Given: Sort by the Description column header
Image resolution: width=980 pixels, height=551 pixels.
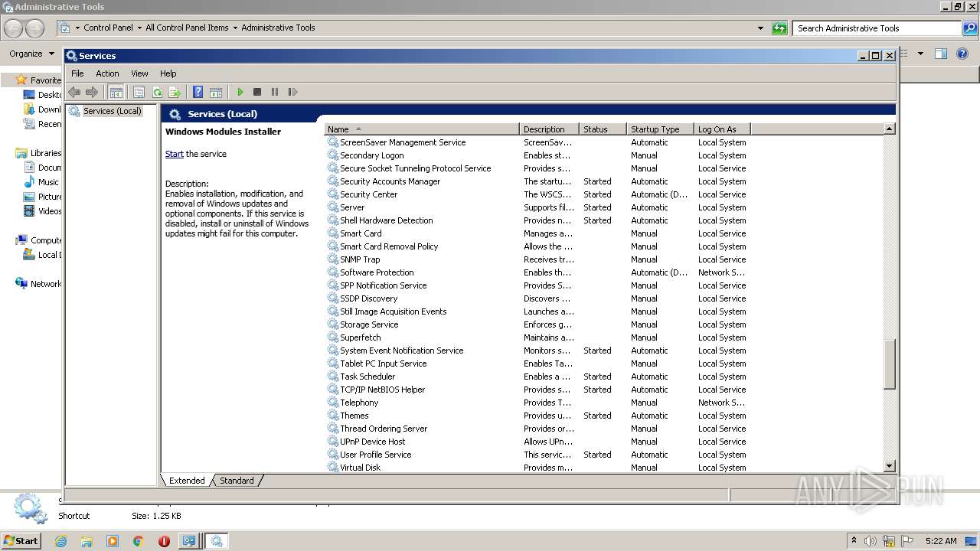Looking at the screenshot, I should point(549,129).
